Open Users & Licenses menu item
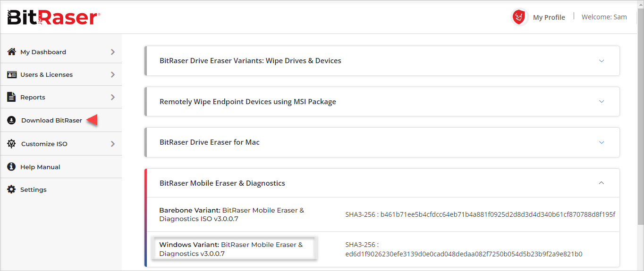This screenshot has height=271, width=644. (x=46, y=74)
